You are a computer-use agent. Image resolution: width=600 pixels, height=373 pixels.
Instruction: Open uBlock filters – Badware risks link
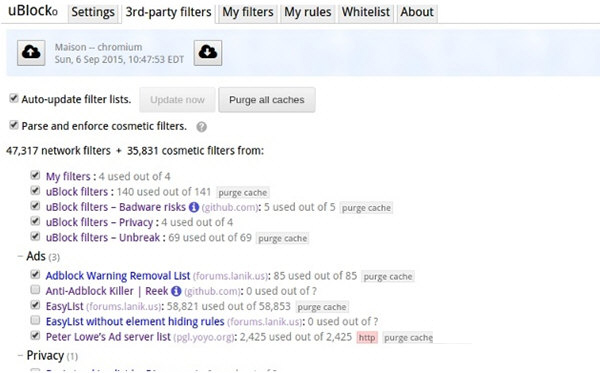point(116,207)
